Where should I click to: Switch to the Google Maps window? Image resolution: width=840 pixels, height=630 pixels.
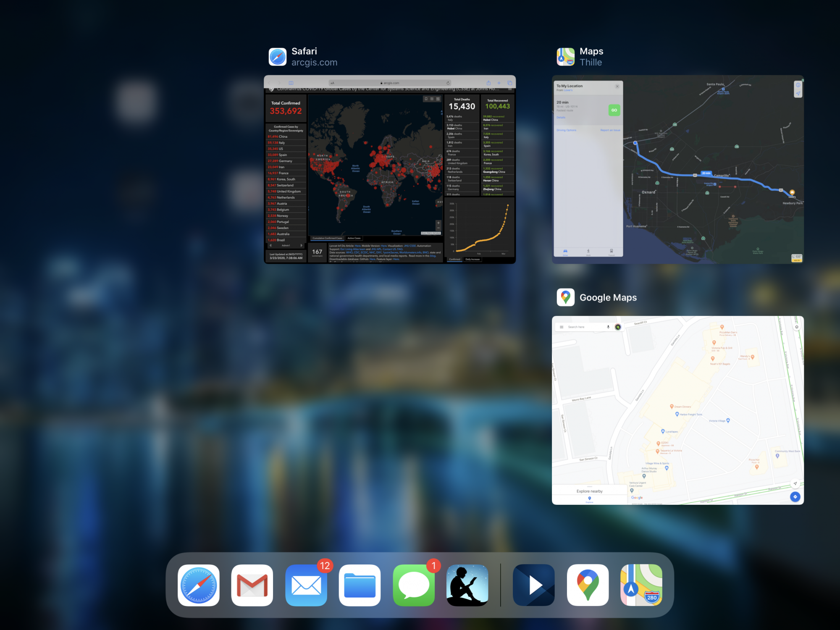tap(677, 410)
